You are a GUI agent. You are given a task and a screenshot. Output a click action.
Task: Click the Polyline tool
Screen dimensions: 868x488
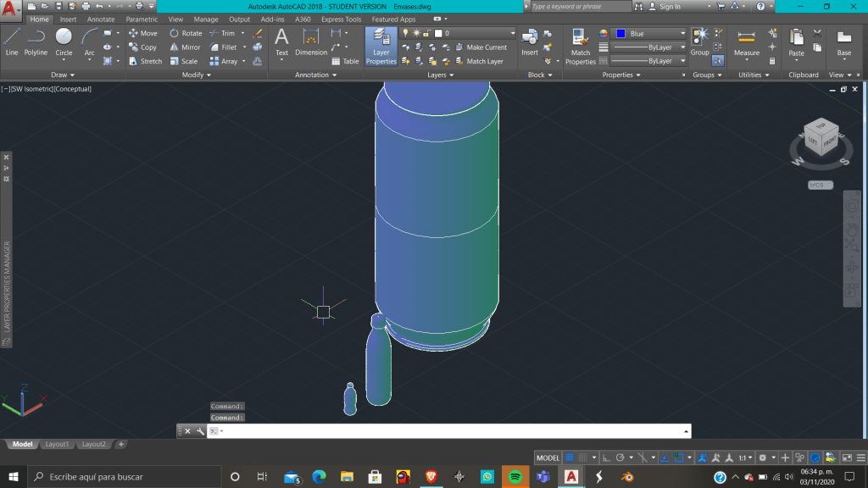tap(36, 41)
